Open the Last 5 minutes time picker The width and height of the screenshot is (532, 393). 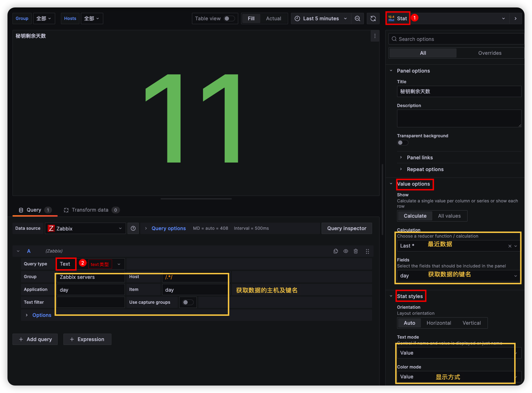tap(320, 18)
